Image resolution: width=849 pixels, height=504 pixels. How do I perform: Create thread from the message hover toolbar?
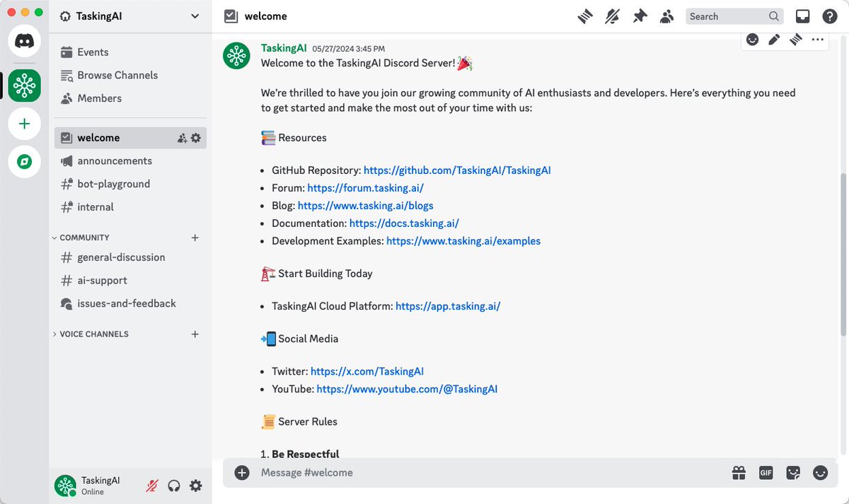[x=796, y=40]
